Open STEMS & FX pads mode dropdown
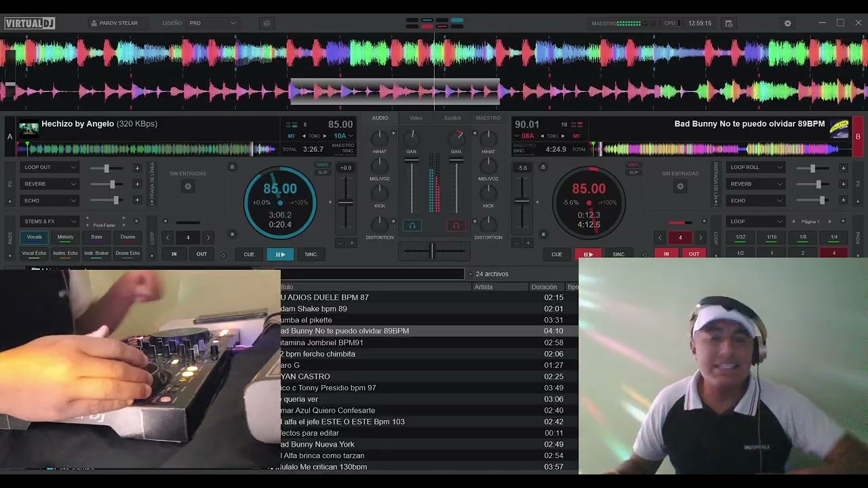This screenshot has height=488, width=868. click(50, 222)
